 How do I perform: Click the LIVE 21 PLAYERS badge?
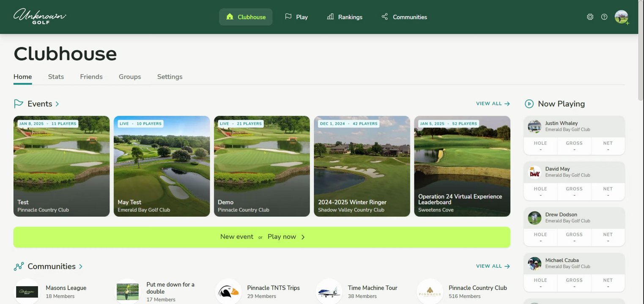tap(241, 124)
